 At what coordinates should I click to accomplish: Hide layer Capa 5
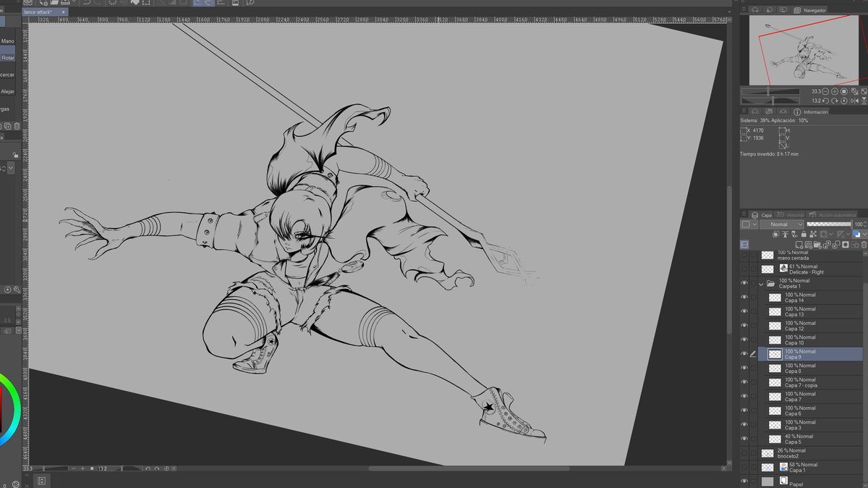pos(744,439)
